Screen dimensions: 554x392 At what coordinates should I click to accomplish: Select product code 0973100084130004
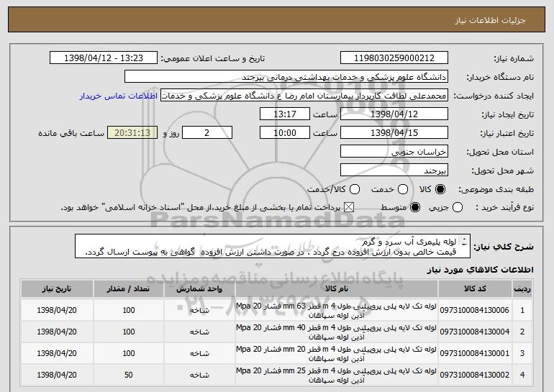(x=475, y=332)
